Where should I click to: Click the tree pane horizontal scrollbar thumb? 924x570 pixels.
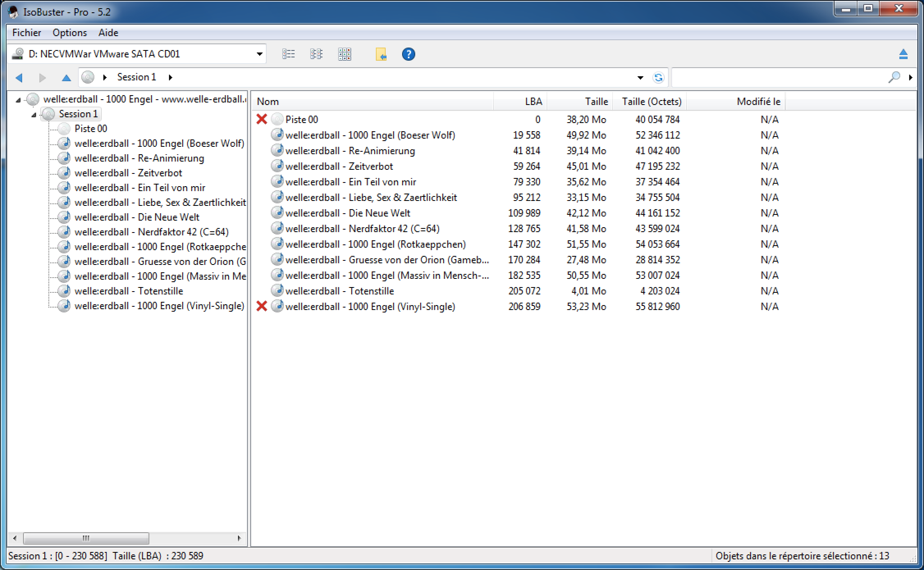click(x=86, y=538)
